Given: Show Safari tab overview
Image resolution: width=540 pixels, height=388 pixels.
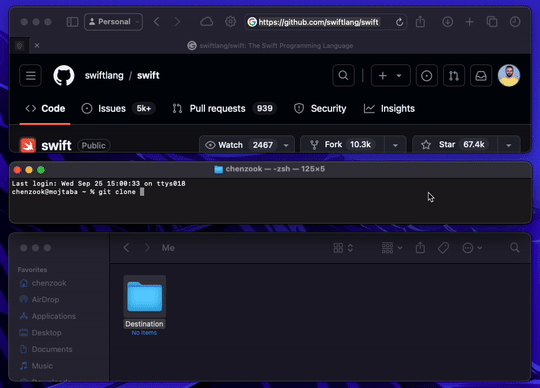Looking at the screenshot, I should point(492,22).
